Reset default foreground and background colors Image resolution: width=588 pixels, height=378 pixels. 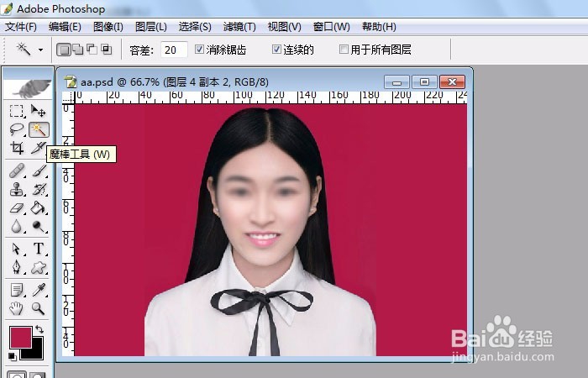(x=13, y=356)
